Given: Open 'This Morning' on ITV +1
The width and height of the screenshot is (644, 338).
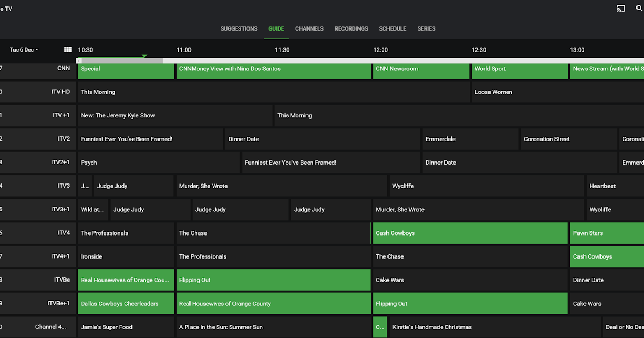Looking at the screenshot, I should pos(459,115).
